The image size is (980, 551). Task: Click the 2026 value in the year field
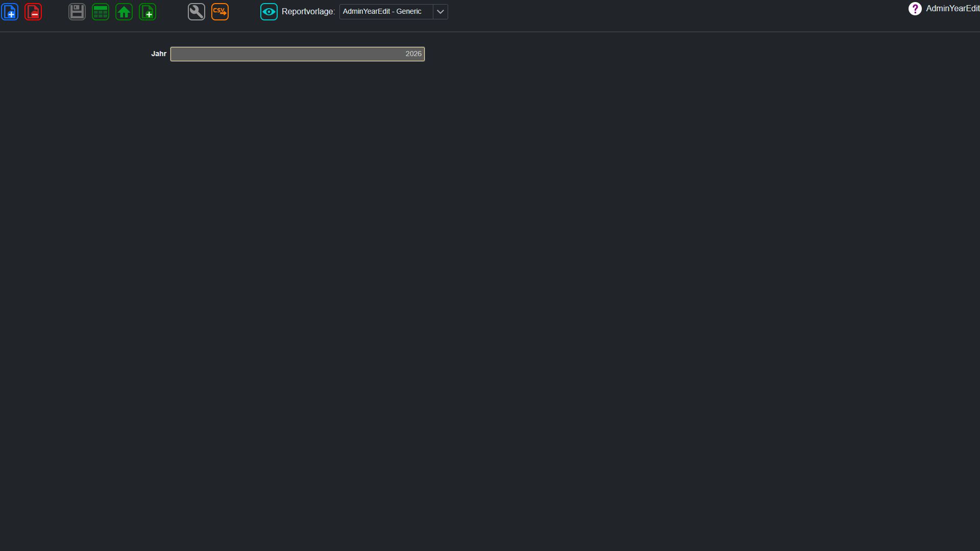413,54
